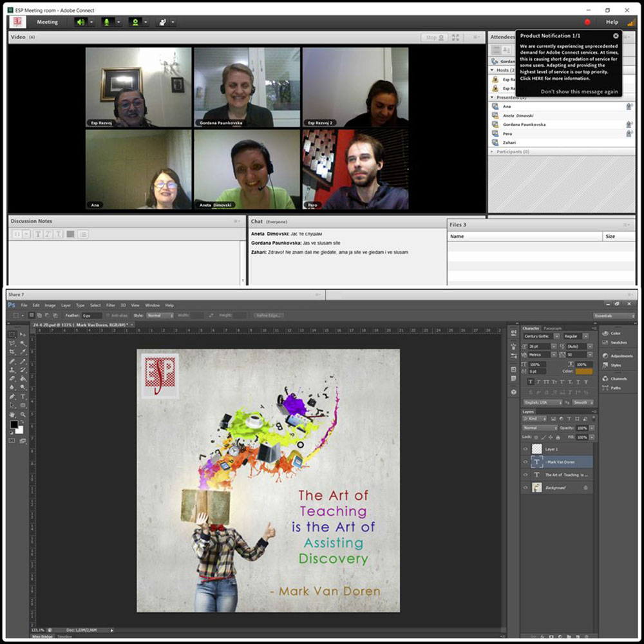Image resolution: width=644 pixels, height=644 pixels.
Task: Select the Pen tool
Action: pyautogui.click(x=12, y=397)
